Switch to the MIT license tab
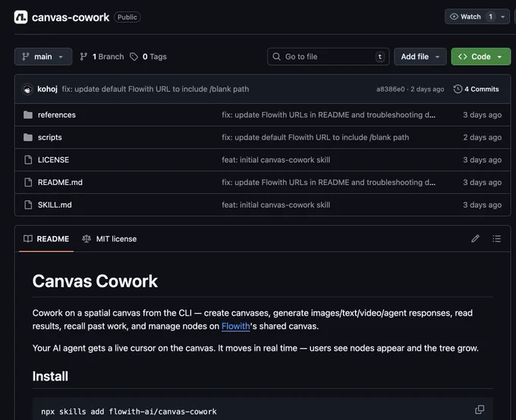The image size is (516, 420). coord(109,239)
